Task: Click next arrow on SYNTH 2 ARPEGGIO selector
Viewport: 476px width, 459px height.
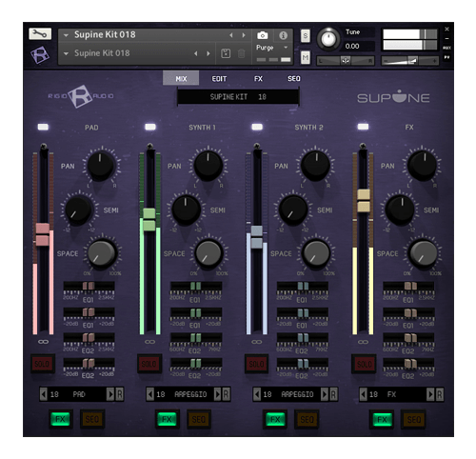Action: coord(324,394)
